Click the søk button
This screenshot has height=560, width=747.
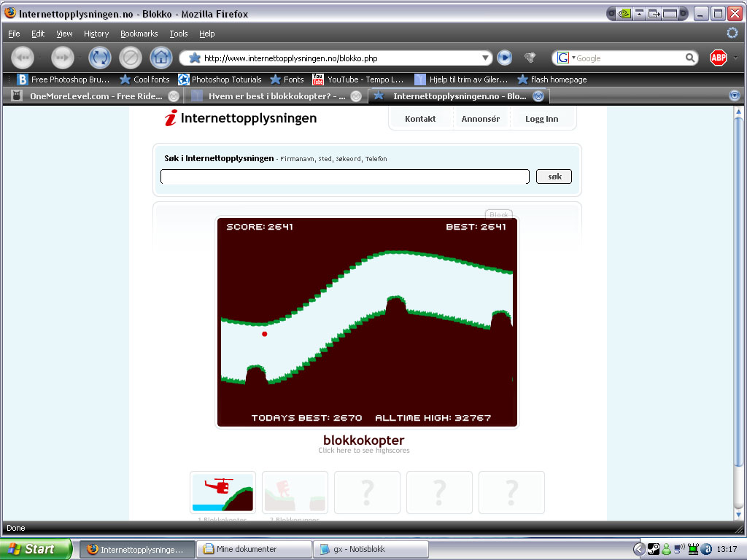point(554,176)
